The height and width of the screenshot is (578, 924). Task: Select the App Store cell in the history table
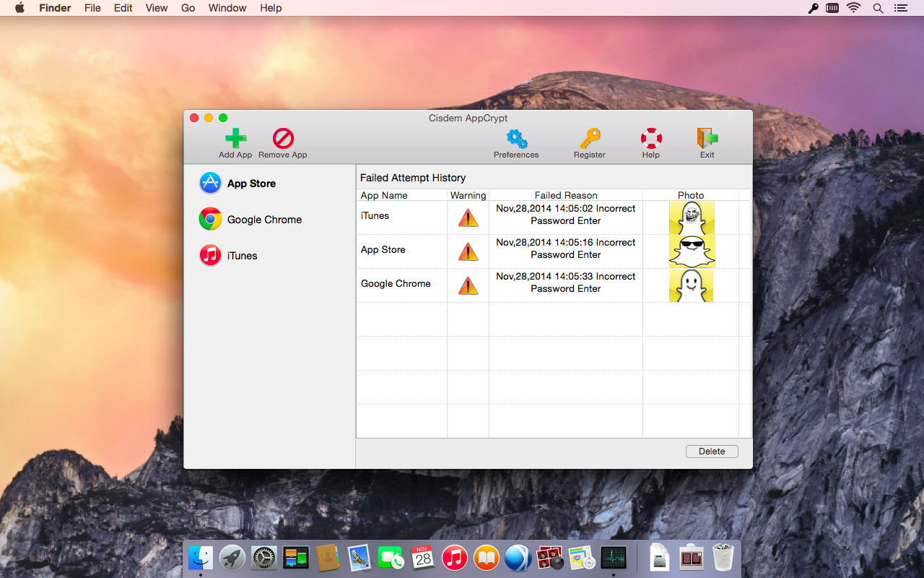coord(383,249)
